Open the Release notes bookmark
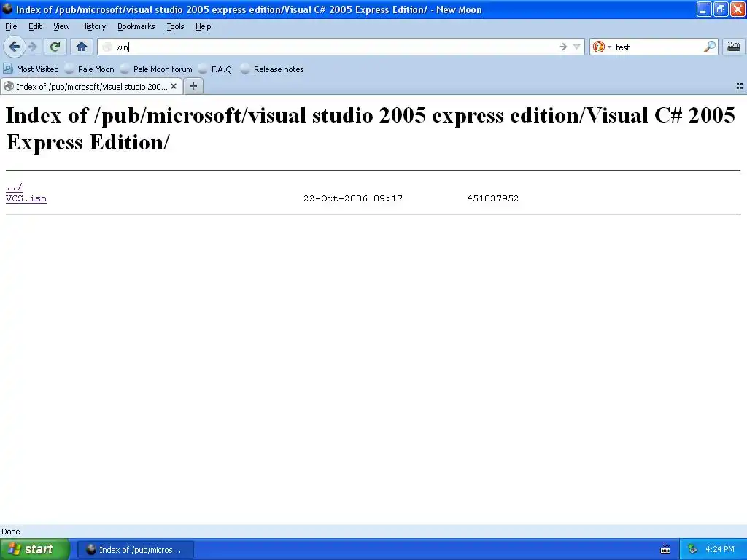This screenshot has height=560, width=747. (x=273, y=69)
